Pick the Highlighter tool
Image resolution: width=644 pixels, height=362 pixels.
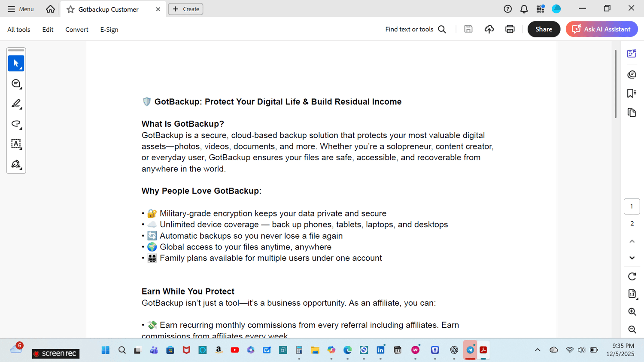pos(16,104)
